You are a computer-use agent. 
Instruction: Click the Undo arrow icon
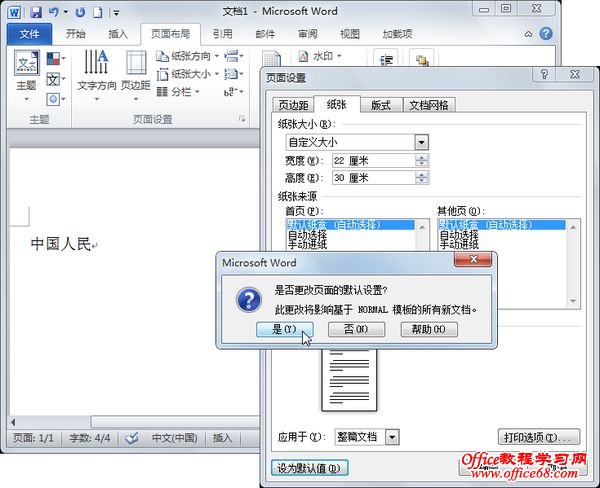tap(54, 12)
